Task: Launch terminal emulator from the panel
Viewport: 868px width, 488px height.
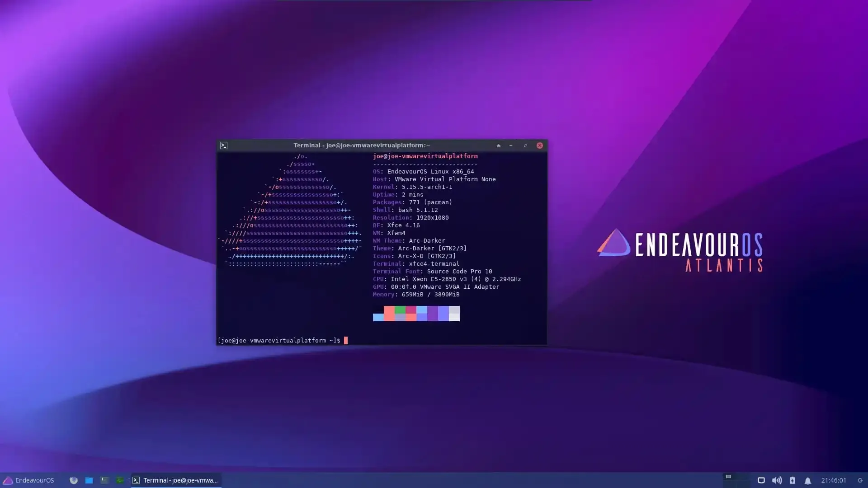Action: pyautogui.click(x=104, y=480)
